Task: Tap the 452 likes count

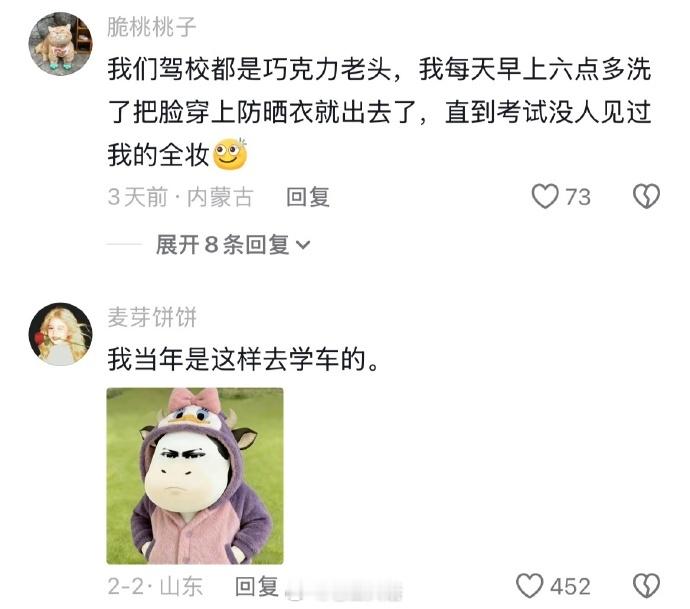Action: coord(570,587)
